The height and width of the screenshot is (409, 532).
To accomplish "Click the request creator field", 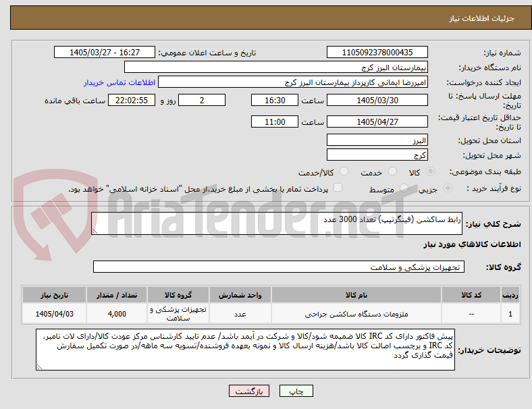I will 293,82.
